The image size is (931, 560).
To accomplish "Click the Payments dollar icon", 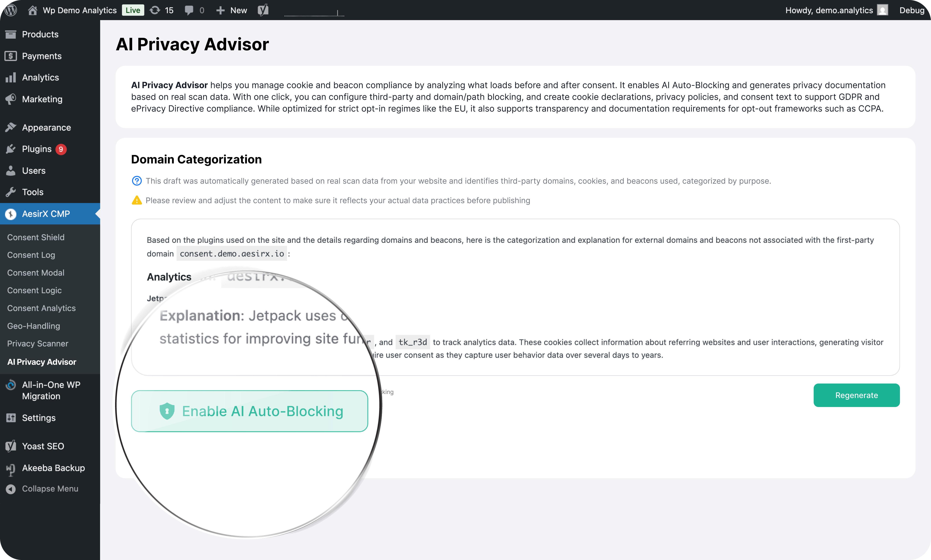I will 11,56.
